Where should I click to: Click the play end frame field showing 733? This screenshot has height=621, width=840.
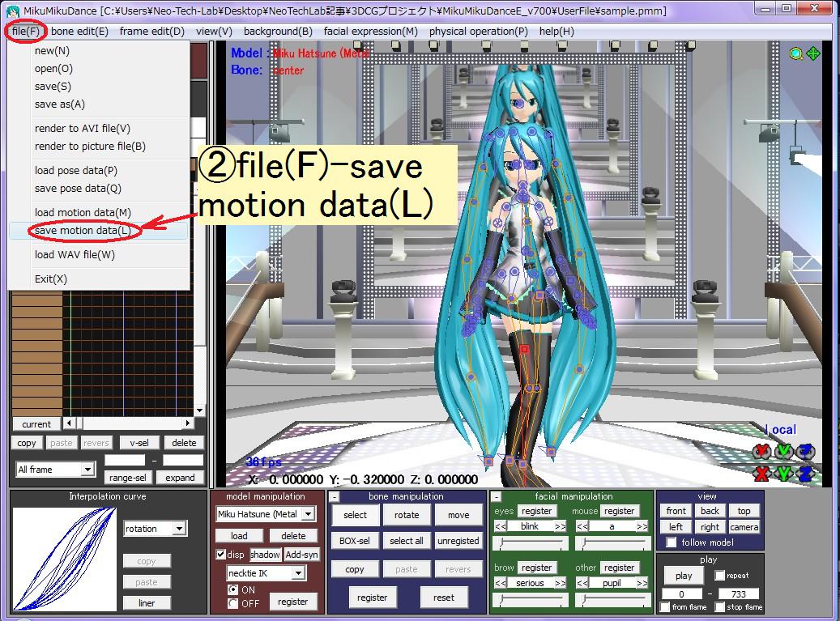pyautogui.click(x=738, y=593)
